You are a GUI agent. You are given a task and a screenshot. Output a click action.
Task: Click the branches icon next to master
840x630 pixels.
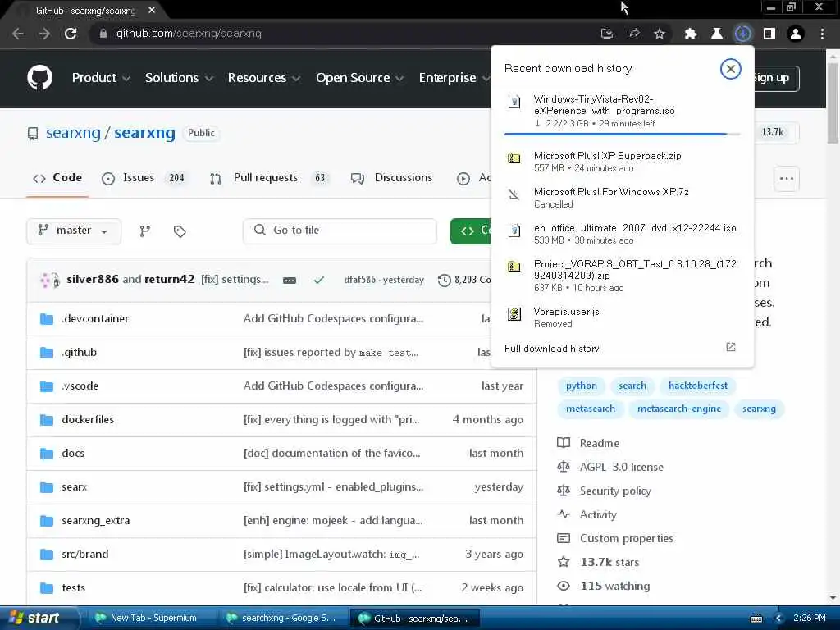(x=145, y=231)
